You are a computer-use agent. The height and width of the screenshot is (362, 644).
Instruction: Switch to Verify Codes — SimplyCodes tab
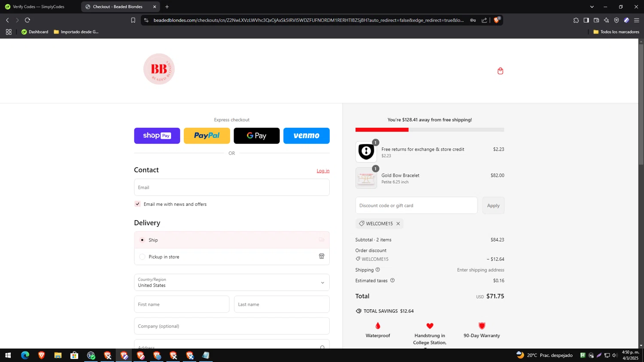tap(39, 7)
